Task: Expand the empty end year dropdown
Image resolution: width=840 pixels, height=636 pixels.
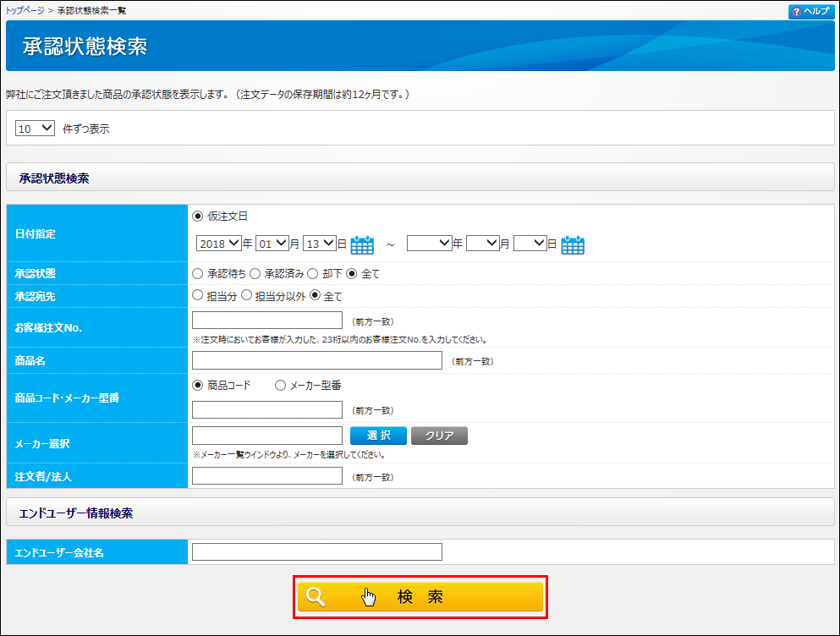Action: click(x=429, y=244)
